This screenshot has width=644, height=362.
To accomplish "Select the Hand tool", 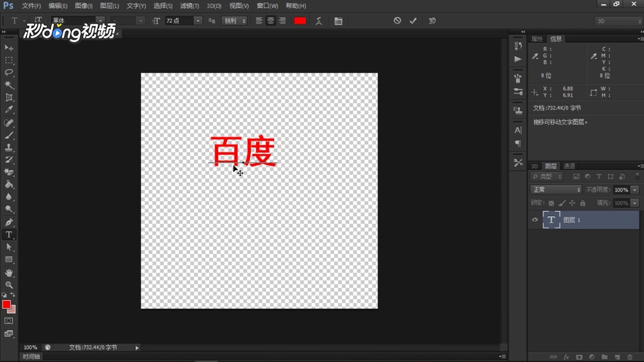I will click(x=9, y=273).
